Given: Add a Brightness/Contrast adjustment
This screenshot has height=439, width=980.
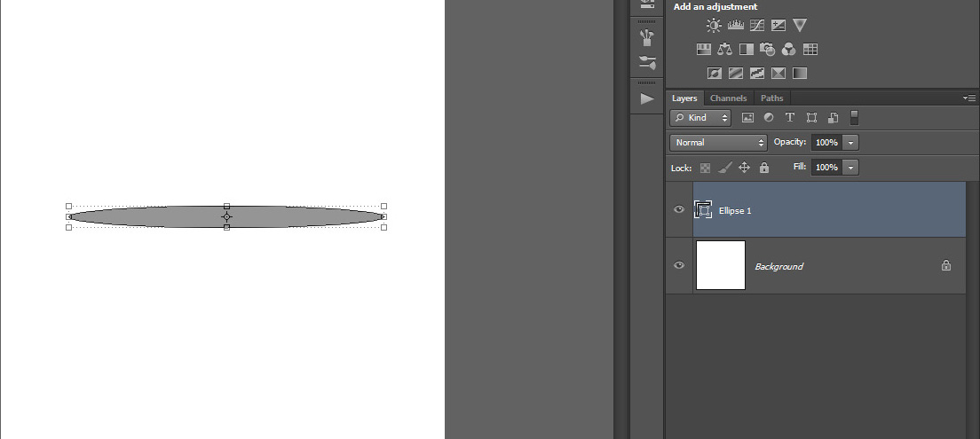Looking at the screenshot, I should (x=714, y=26).
